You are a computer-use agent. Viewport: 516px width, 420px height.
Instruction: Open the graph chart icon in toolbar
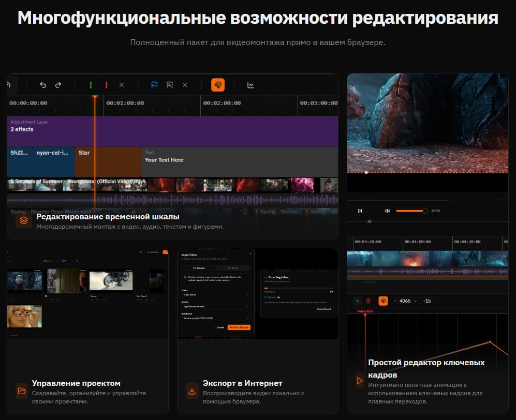point(250,85)
